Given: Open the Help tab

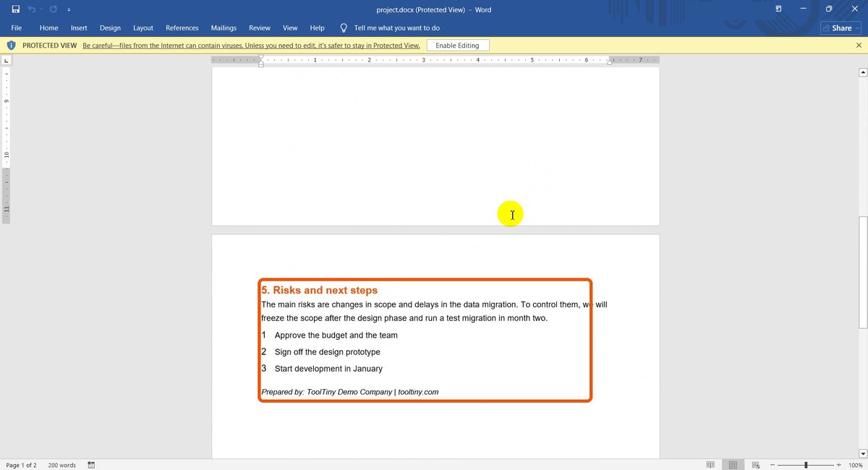Looking at the screenshot, I should (317, 28).
